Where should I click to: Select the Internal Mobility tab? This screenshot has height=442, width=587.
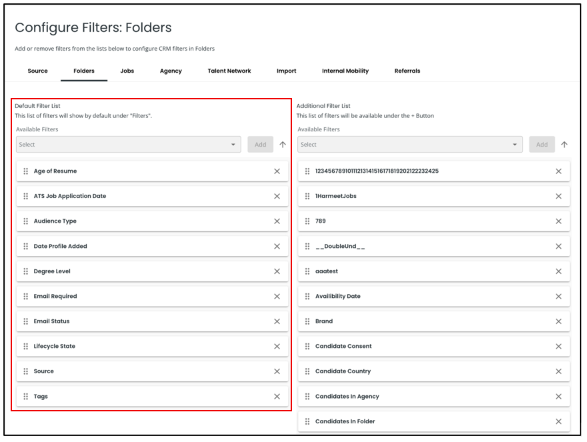pos(345,71)
